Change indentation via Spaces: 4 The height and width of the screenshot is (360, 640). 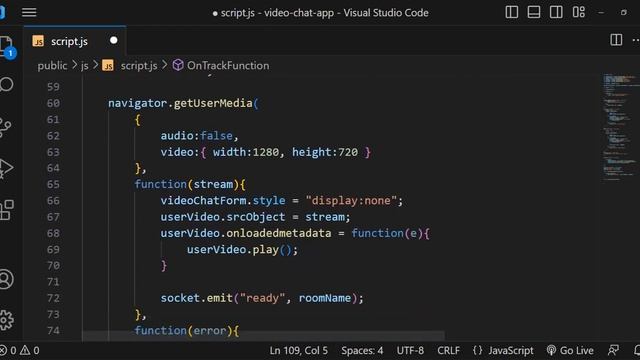click(362, 351)
